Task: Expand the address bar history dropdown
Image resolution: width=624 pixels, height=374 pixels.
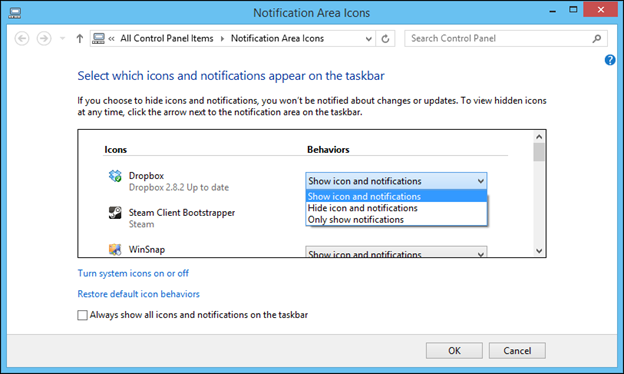Action: click(x=369, y=39)
